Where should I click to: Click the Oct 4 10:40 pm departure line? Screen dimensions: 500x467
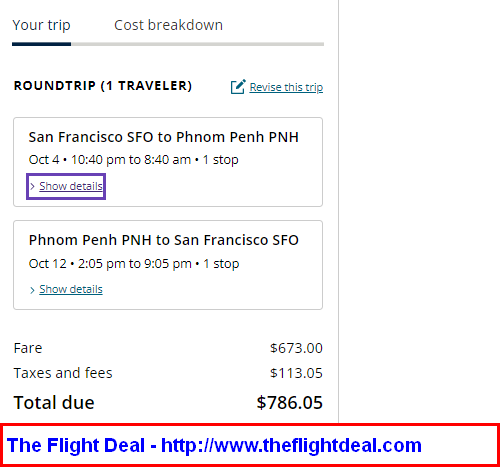coord(133,160)
